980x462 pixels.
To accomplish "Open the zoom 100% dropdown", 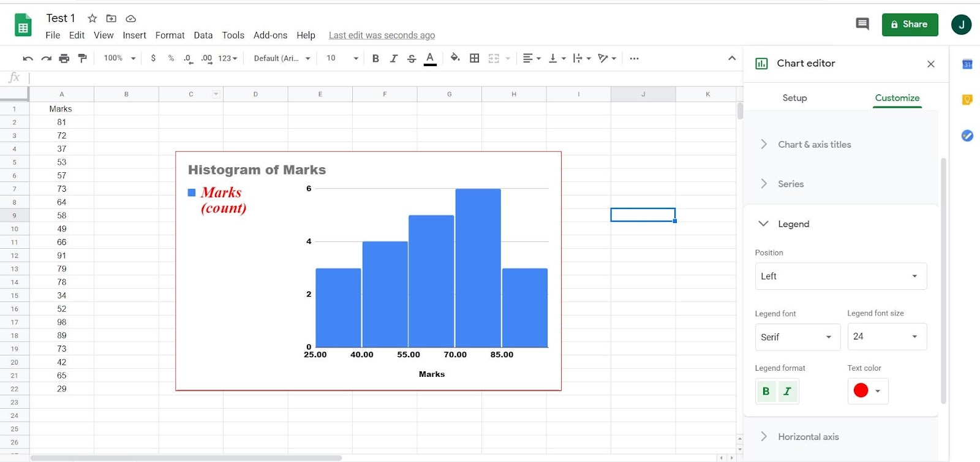I will [119, 58].
